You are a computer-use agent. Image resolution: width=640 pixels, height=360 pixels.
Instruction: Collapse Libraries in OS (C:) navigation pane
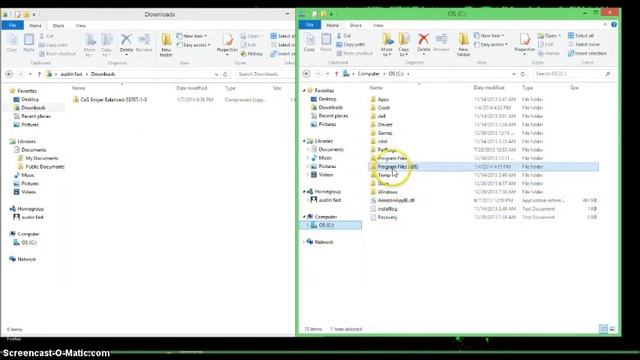(304, 141)
